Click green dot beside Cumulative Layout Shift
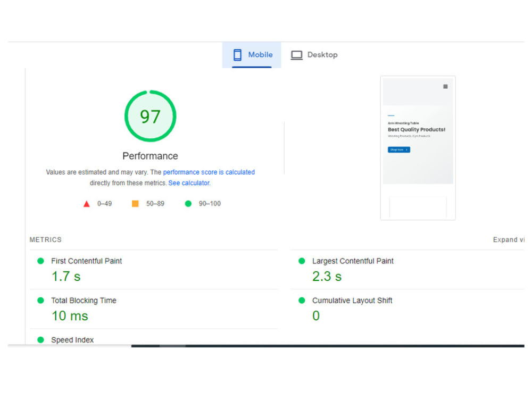This screenshot has width=532, height=399. coord(302,301)
